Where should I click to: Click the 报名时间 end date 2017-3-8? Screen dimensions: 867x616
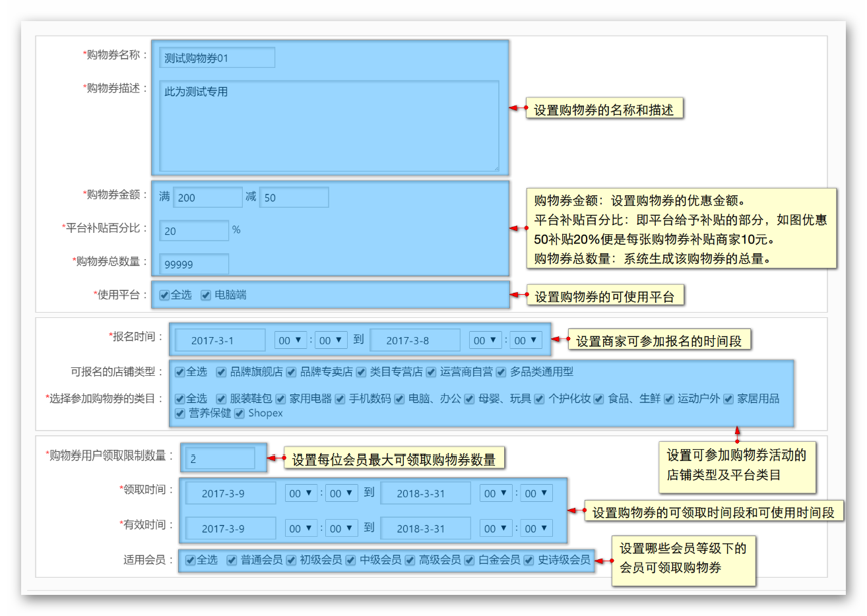pyautogui.click(x=415, y=340)
